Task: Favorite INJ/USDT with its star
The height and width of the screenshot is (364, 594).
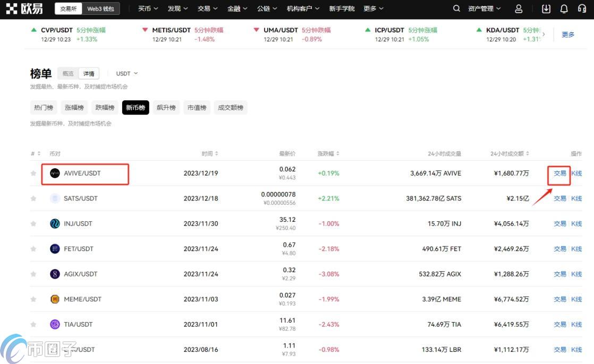Action: 33,223
